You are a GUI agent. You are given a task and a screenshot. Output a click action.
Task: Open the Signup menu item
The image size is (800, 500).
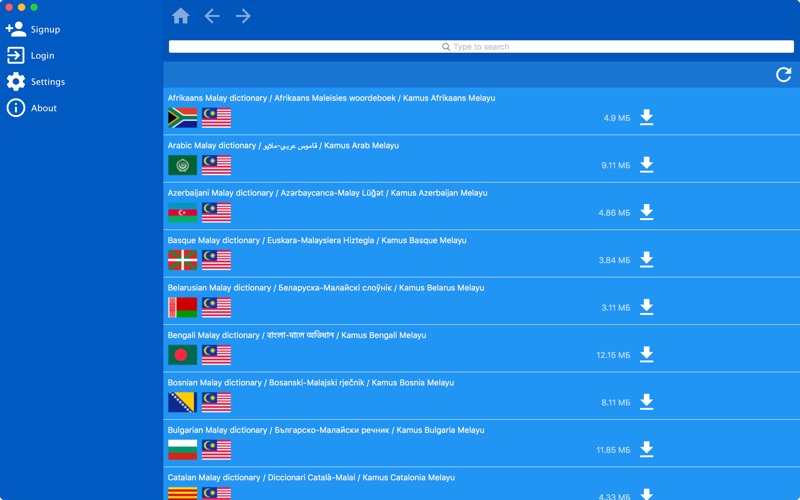coord(33,29)
